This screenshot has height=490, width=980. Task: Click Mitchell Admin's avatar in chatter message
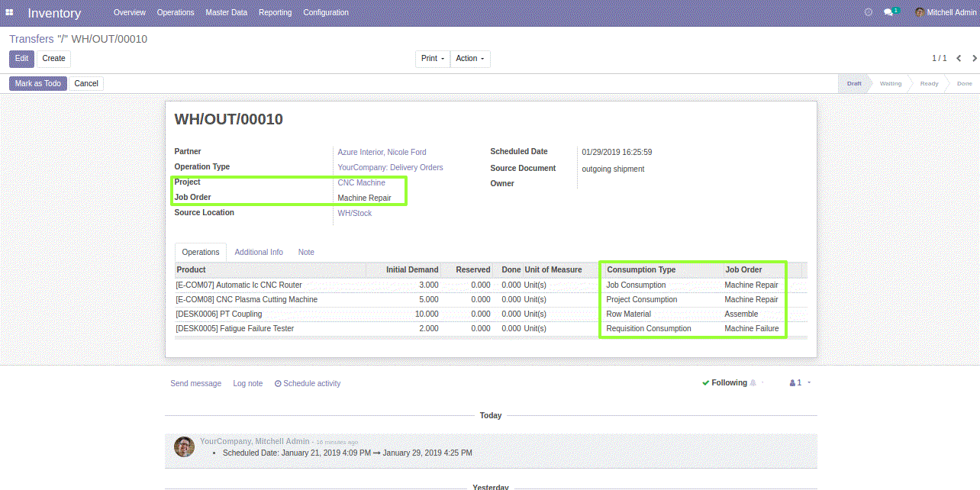point(184,446)
